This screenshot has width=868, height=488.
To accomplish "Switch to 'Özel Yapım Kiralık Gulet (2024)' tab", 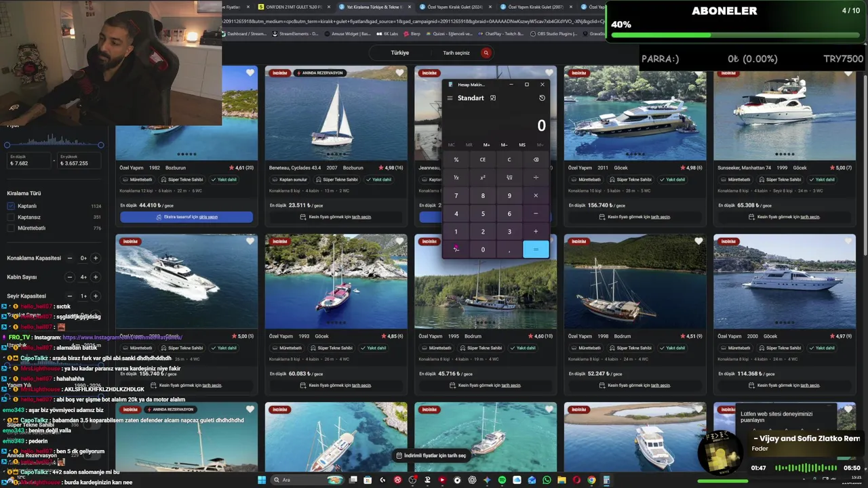I will click(x=454, y=7).
